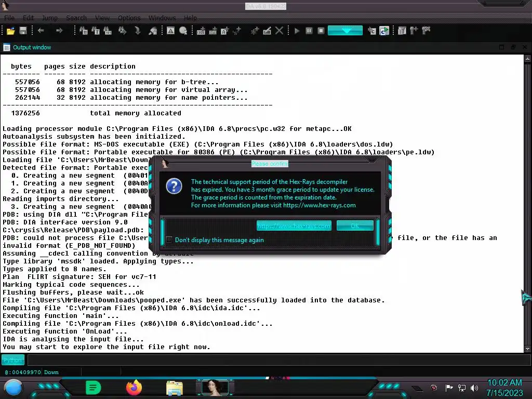The width and height of the screenshot is (532, 399).
Task: Click the https://www.hex-rays.com button
Action: point(294,225)
